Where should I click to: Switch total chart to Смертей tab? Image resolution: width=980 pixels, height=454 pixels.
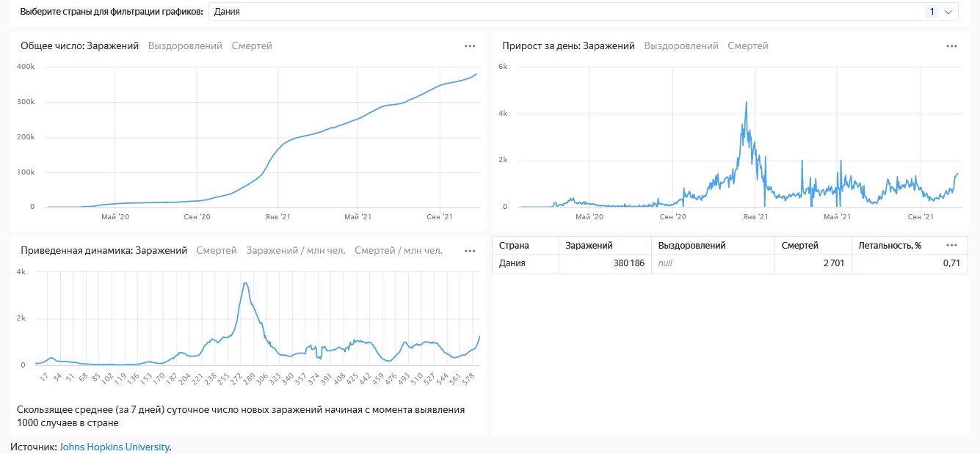point(252,46)
